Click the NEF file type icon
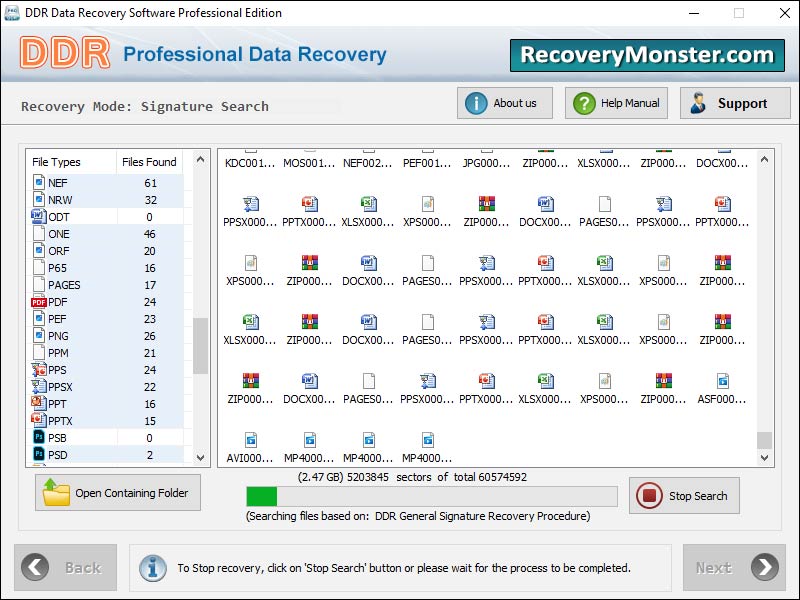The height and width of the screenshot is (600, 800). coord(39,182)
